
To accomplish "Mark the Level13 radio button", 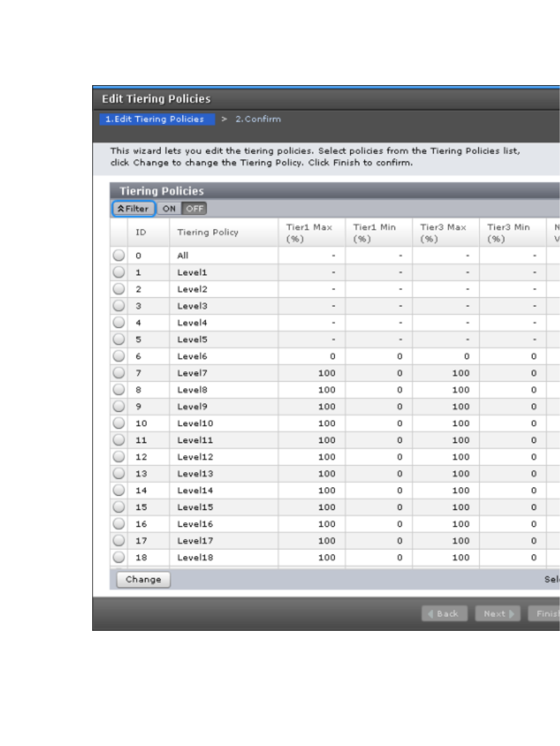I will click(x=119, y=473).
